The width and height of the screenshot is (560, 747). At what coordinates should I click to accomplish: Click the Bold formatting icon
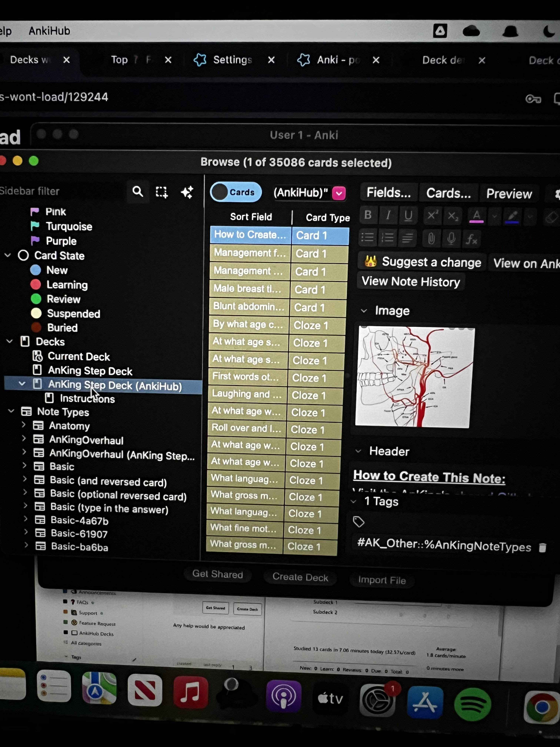[368, 215]
